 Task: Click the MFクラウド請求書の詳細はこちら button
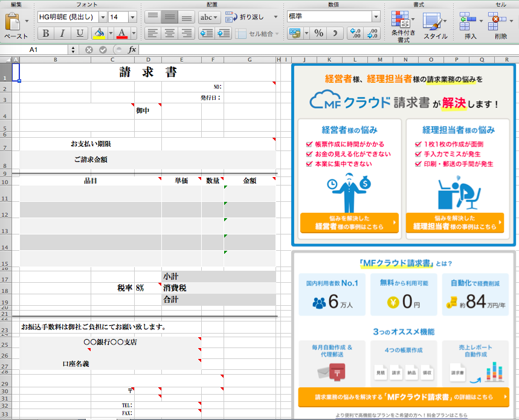tap(404, 397)
